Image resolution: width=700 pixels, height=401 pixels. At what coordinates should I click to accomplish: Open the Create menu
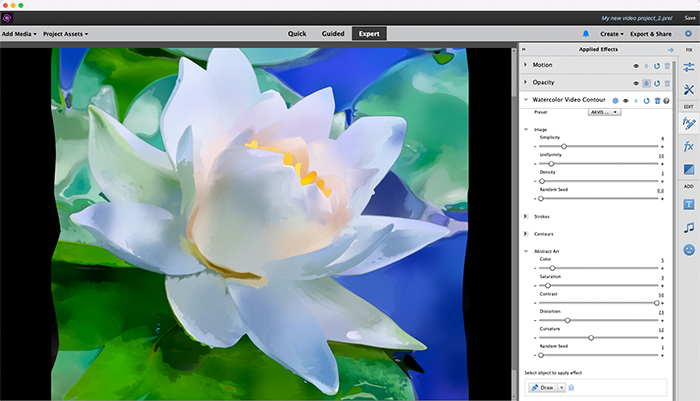(612, 34)
